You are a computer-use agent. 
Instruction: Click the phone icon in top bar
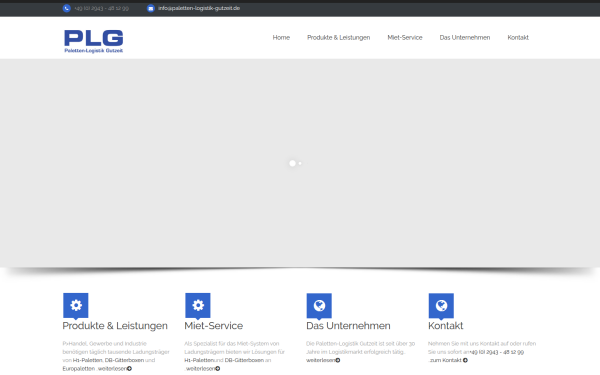pos(67,8)
